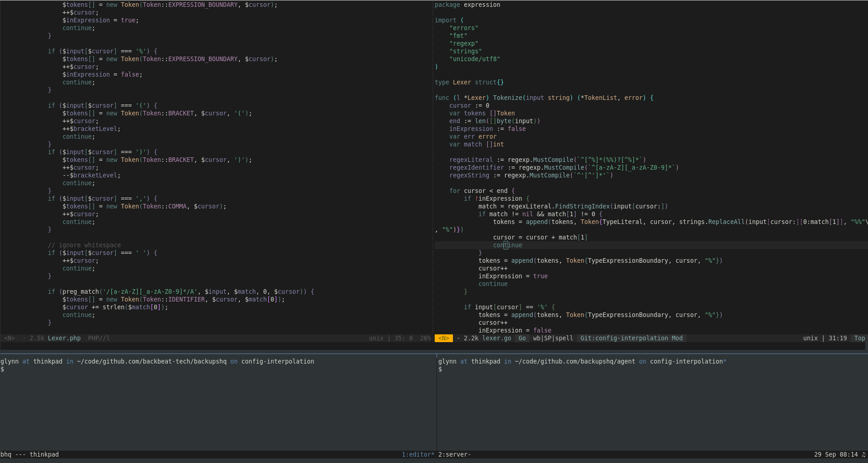Screen dimensions: 868x463
Task: Click the left terminal pane '$' prompt
Action: (2, 369)
